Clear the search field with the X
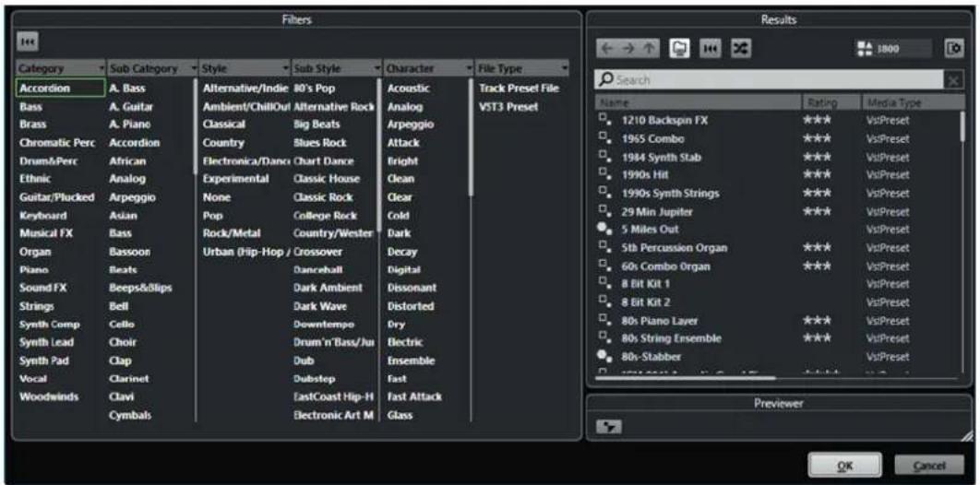This screenshot has width=980, height=485. [954, 80]
